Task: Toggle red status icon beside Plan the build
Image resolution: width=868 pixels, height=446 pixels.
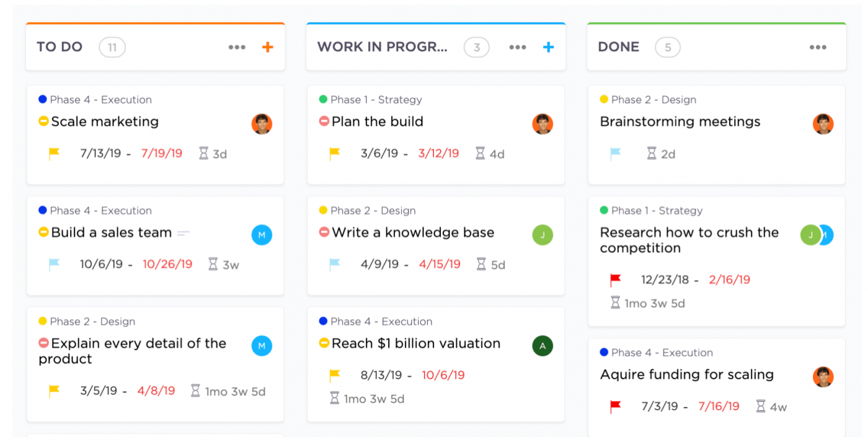Action: tap(324, 121)
